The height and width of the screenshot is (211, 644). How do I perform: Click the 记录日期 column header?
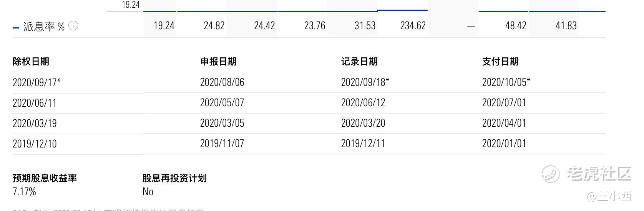(359, 62)
